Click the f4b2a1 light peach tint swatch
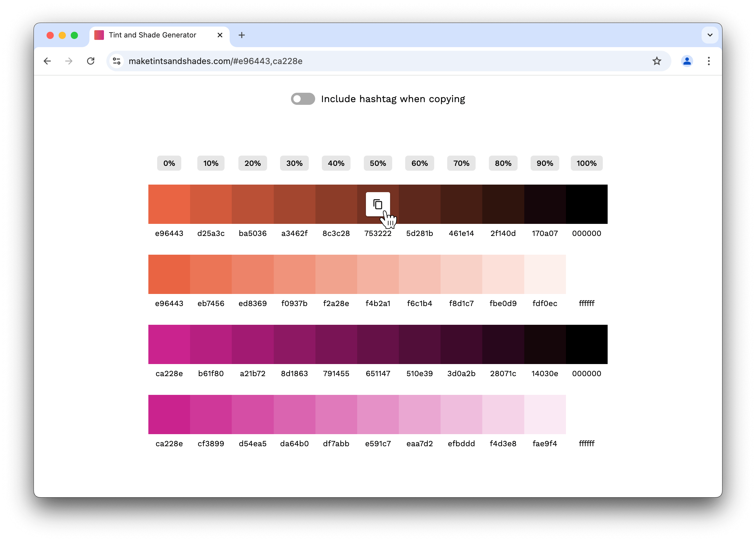This screenshot has height=542, width=756. tap(377, 274)
